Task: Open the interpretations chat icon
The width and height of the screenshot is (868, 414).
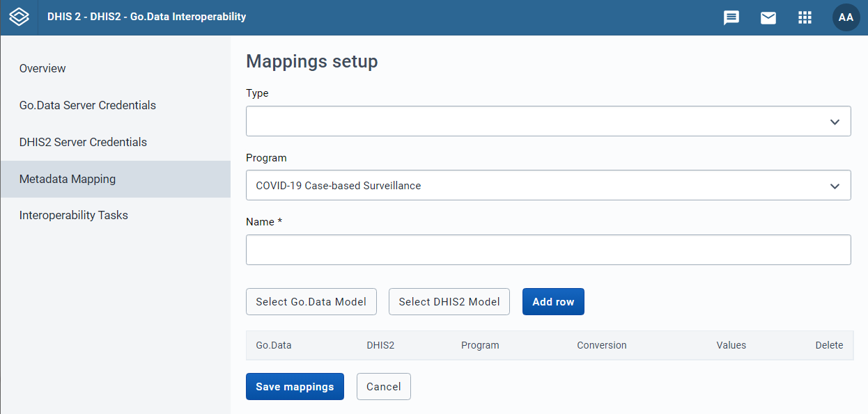Action: pyautogui.click(x=731, y=17)
